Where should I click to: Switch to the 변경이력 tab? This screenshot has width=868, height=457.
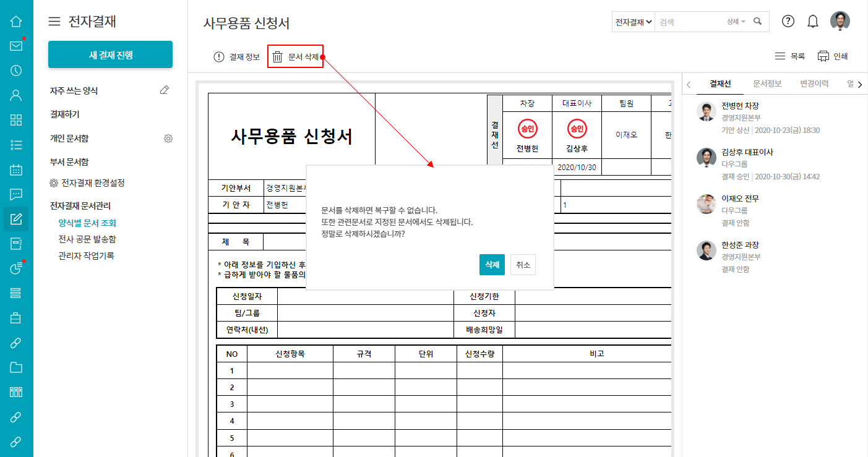click(814, 83)
